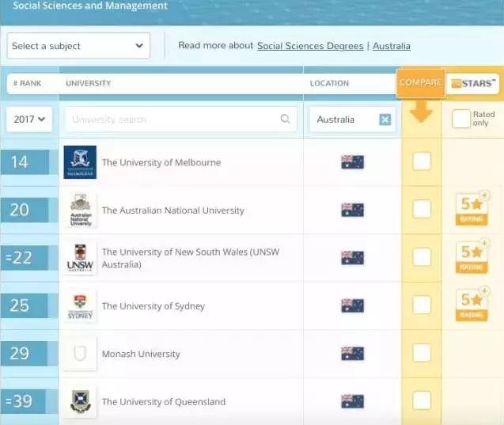Click rank 29 badge
The height and width of the screenshot is (425, 504).
(24, 354)
